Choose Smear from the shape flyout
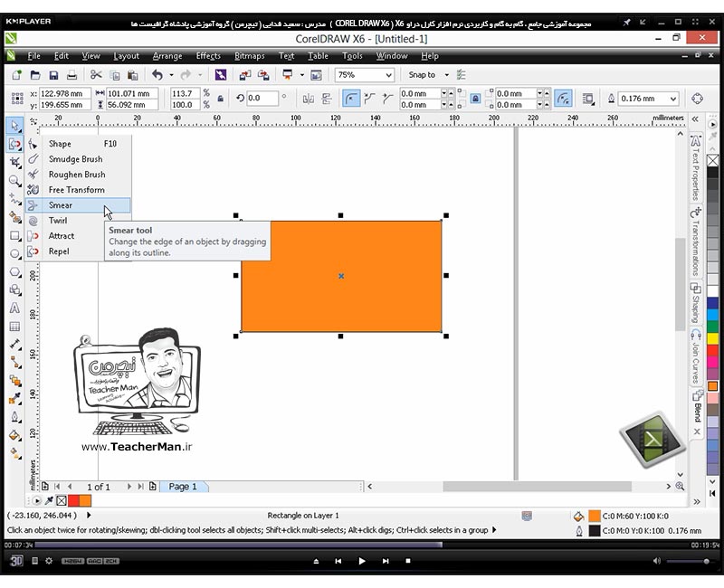The image size is (724, 588). point(78,205)
